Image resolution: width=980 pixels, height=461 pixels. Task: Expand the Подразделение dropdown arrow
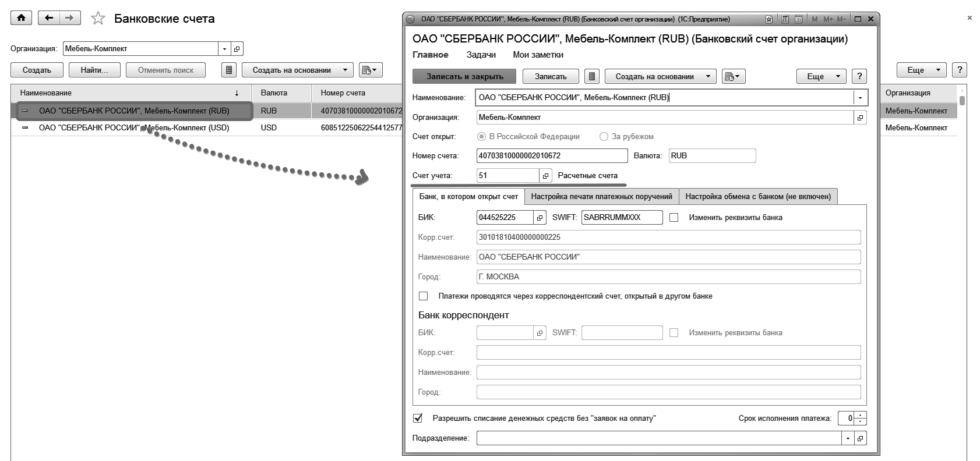(x=848, y=438)
